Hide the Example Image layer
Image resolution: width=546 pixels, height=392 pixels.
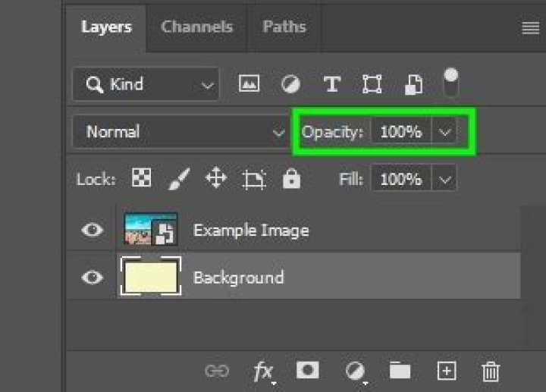93,230
